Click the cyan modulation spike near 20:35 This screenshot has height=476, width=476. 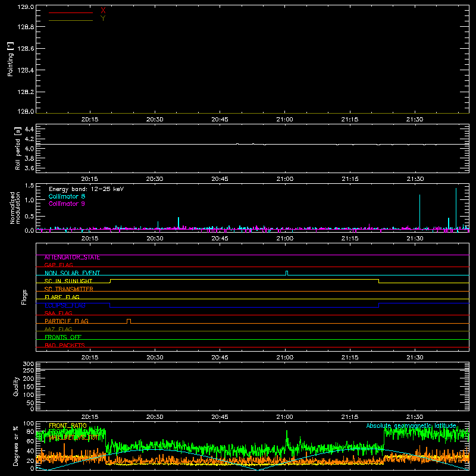point(178,223)
